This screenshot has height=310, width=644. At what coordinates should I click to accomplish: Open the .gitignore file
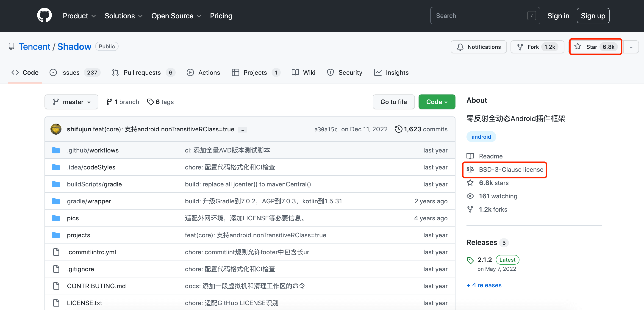[x=80, y=269]
